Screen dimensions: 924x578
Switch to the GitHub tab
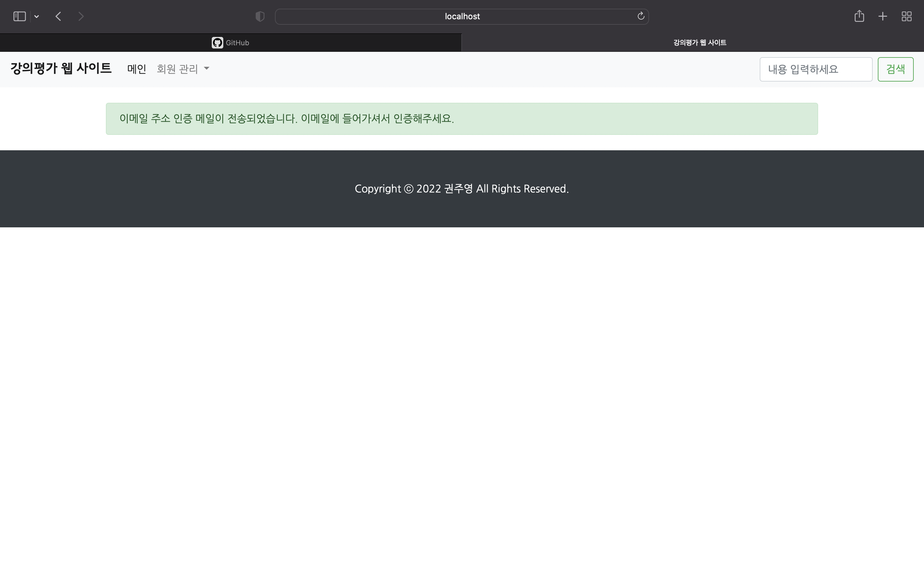(x=231, y=42)
